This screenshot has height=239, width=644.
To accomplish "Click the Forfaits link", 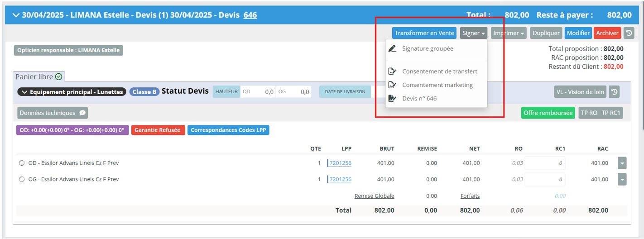I will click(470, 196).
